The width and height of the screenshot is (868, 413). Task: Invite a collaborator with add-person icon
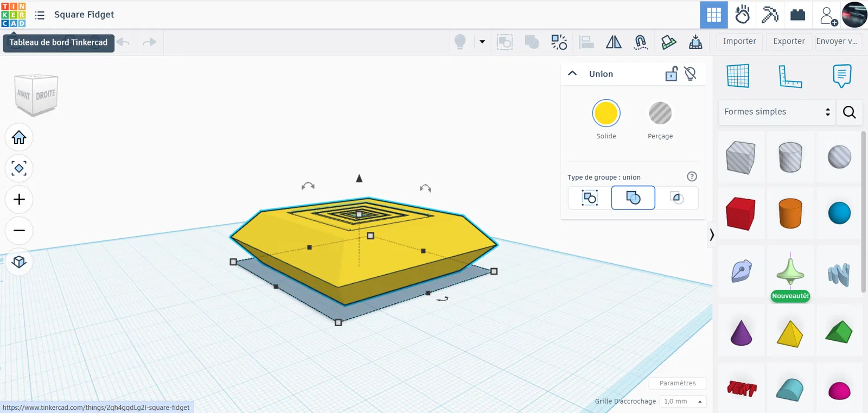coord(828,16)
